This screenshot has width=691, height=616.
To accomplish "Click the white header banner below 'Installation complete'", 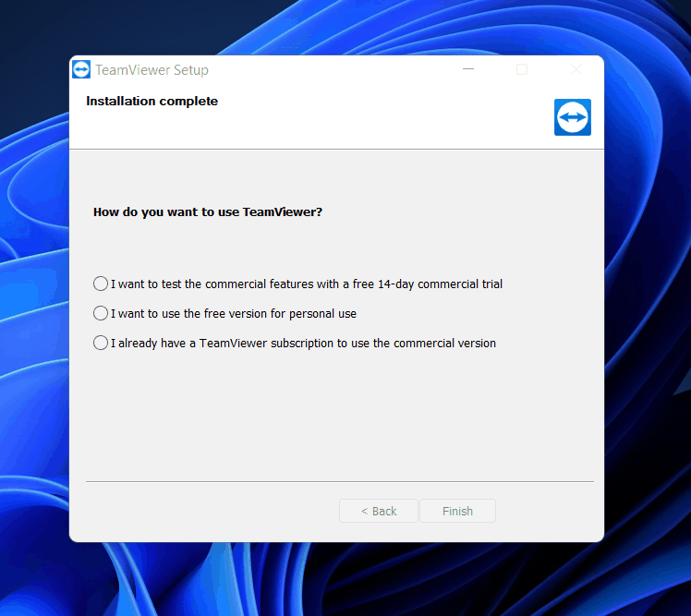I will 305,129.
